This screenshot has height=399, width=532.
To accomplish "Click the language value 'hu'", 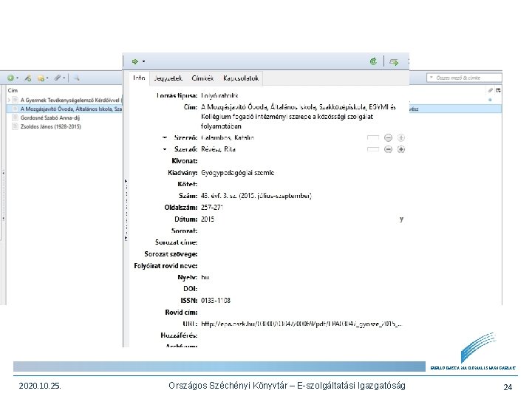I will 205,278.
